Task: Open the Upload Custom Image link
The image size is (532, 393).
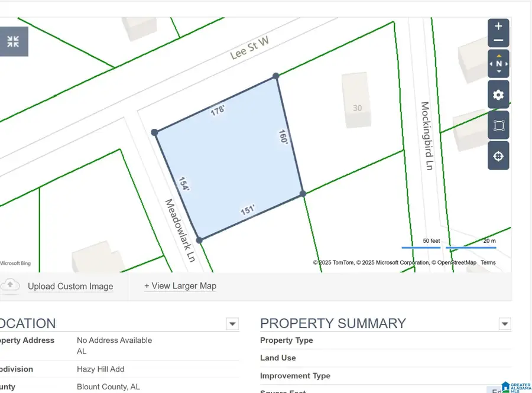Action: (70, 287)
